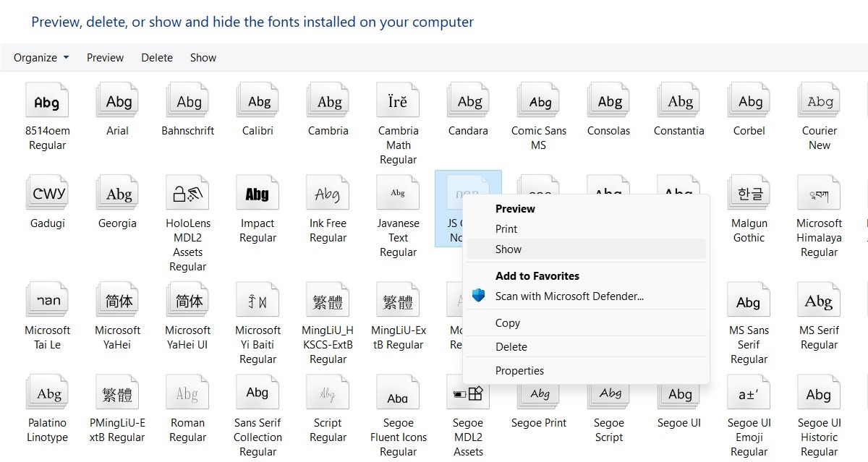Image resolution: width=868 pixels, height=462 pixels.
Task: Click the Cambria Math Regular font icon
Action: point(397,100)
